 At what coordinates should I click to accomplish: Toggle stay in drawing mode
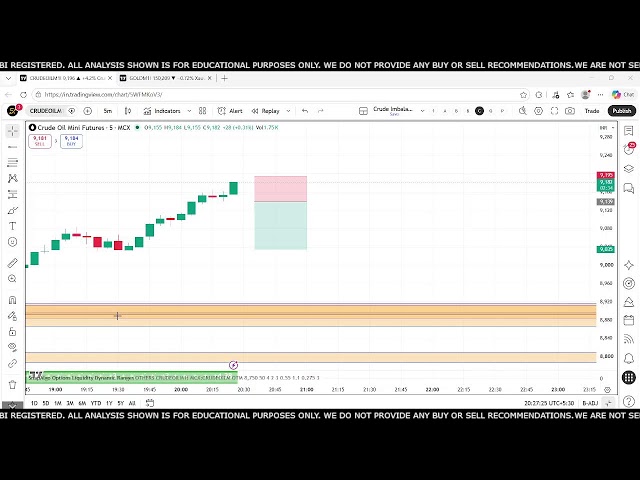click(13, 316)
